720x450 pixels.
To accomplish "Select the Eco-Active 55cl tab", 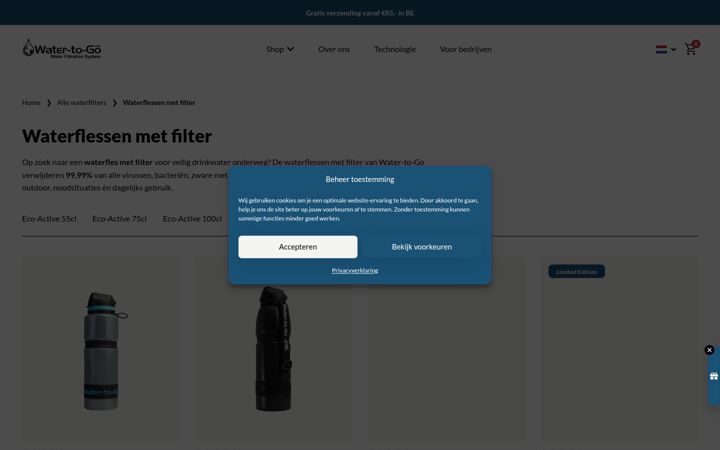I will click(49, 219).
